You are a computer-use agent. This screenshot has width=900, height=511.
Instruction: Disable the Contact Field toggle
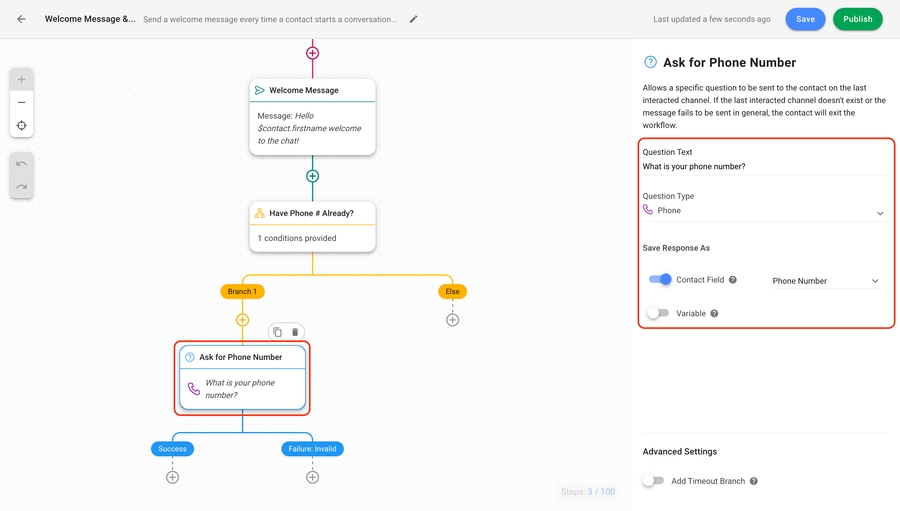click(660, 280)
